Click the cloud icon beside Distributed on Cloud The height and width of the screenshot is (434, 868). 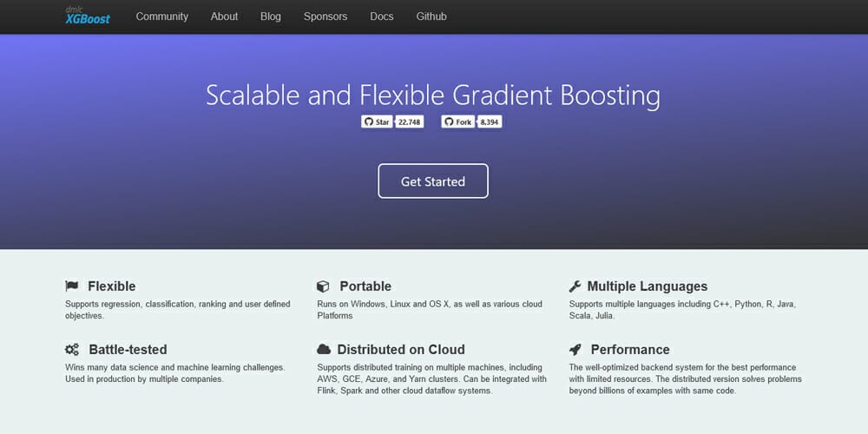click(324, 349)
